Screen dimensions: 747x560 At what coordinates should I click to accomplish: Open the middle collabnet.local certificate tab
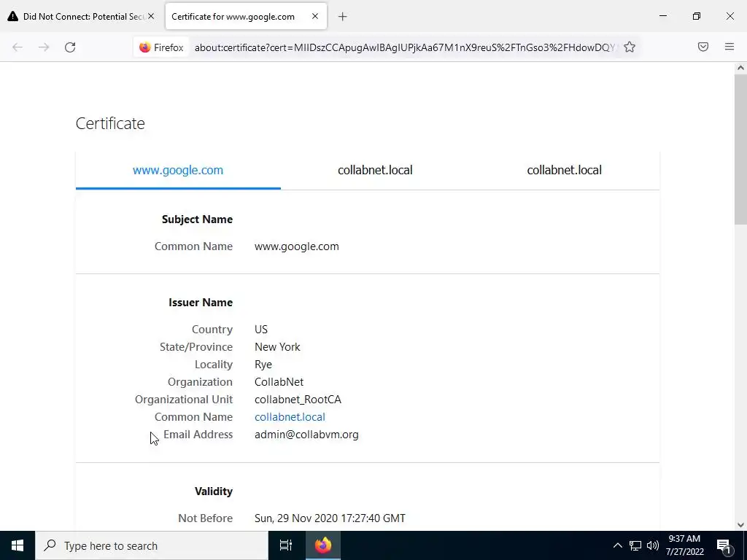[x=375, y=170]
